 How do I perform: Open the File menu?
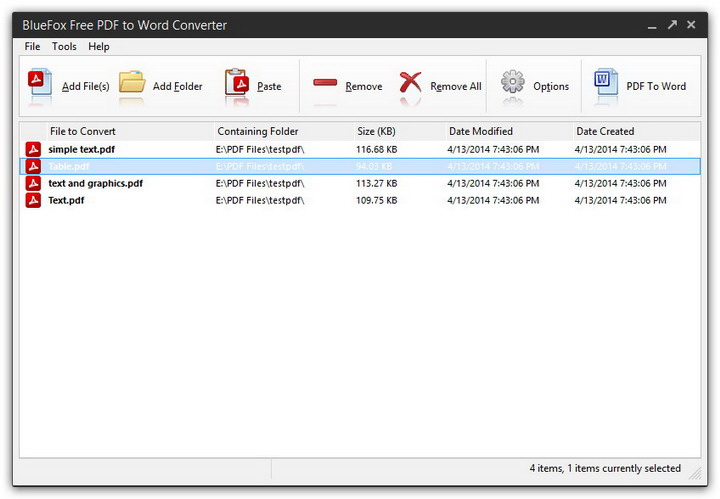[32, 46]
